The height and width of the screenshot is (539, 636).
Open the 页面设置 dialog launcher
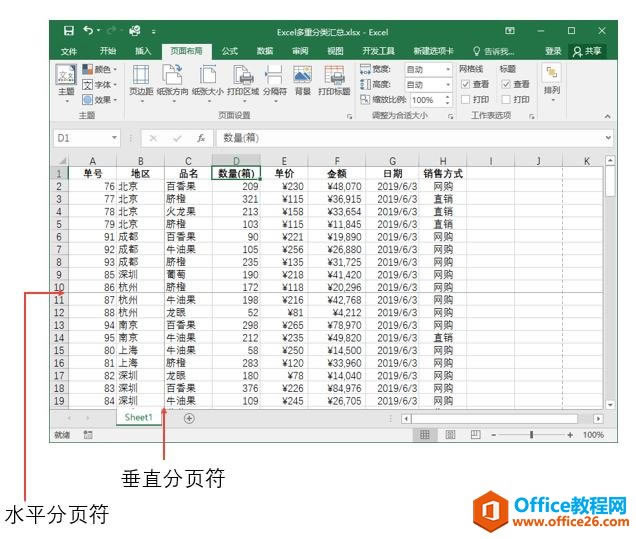point(350,116)
